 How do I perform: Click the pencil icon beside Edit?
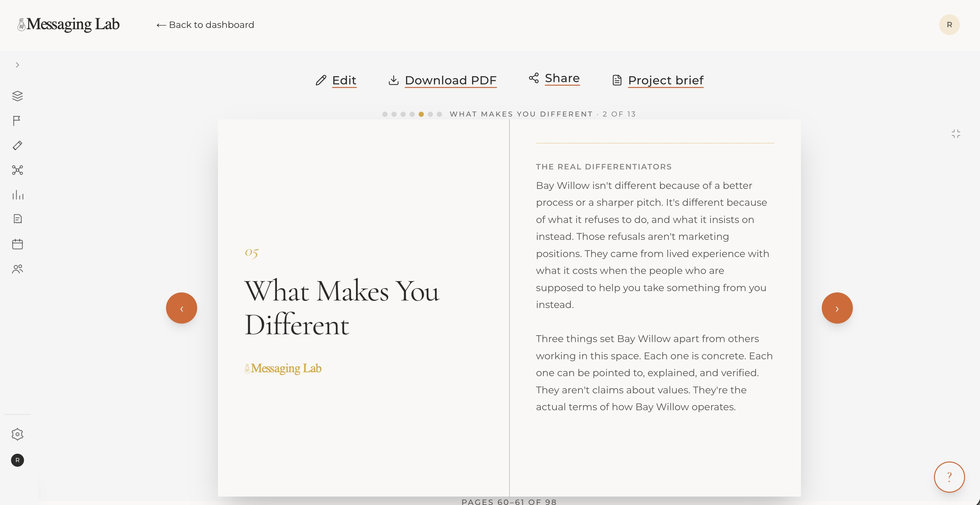point(321,80)
